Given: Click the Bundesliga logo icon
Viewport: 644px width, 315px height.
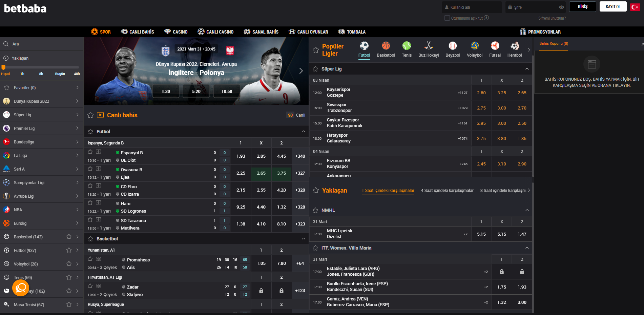Looking at the screenshot, I should 6,142.
